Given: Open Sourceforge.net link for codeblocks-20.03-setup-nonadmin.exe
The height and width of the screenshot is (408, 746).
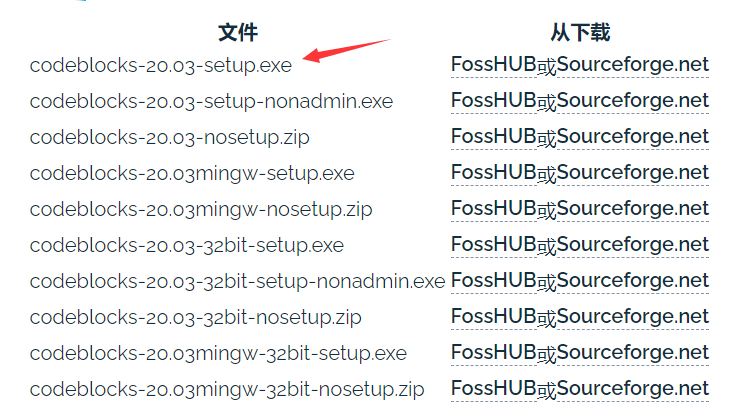Looking at the screenshot, I should pos(633,101).
